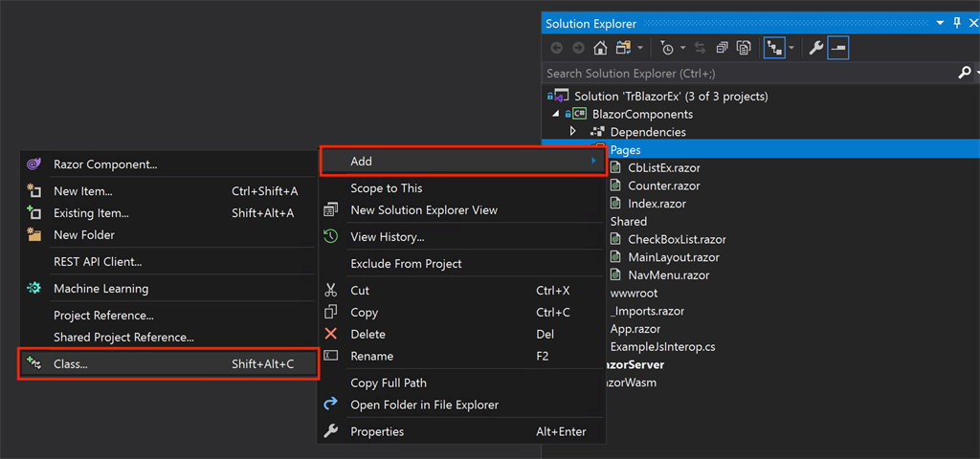Choose New Item... from Add submenu
Image resolution: width=980 pixels, height=459 pixels.
coord(168,191)
